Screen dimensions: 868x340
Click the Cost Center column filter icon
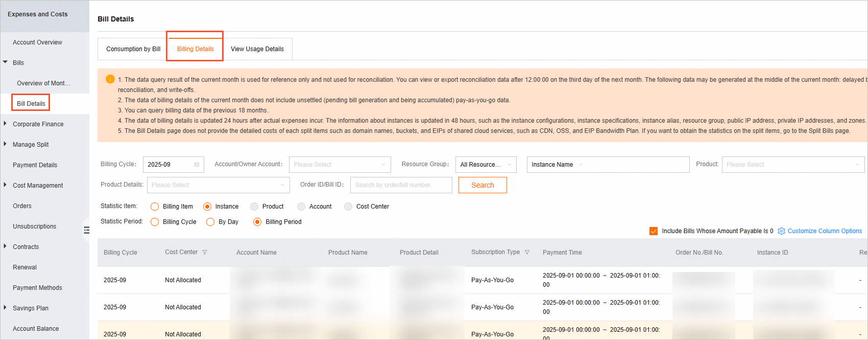(x=205, y=252)
